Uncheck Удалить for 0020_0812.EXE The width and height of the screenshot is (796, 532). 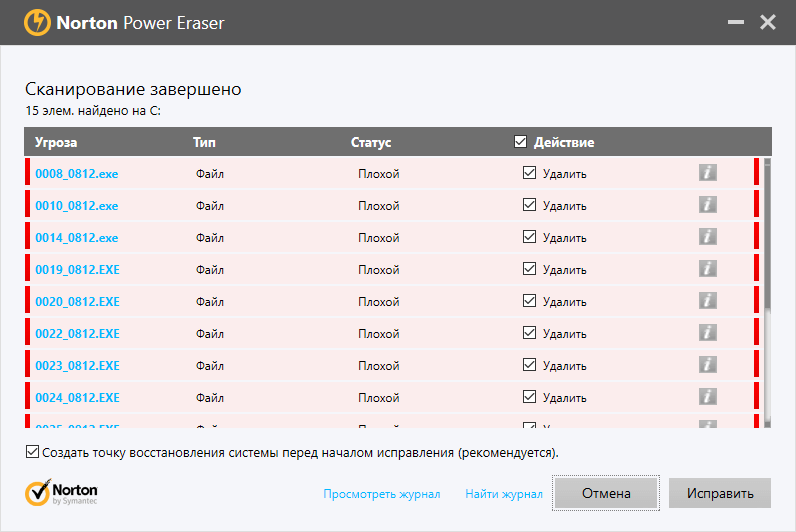click(x=530, y=301)
